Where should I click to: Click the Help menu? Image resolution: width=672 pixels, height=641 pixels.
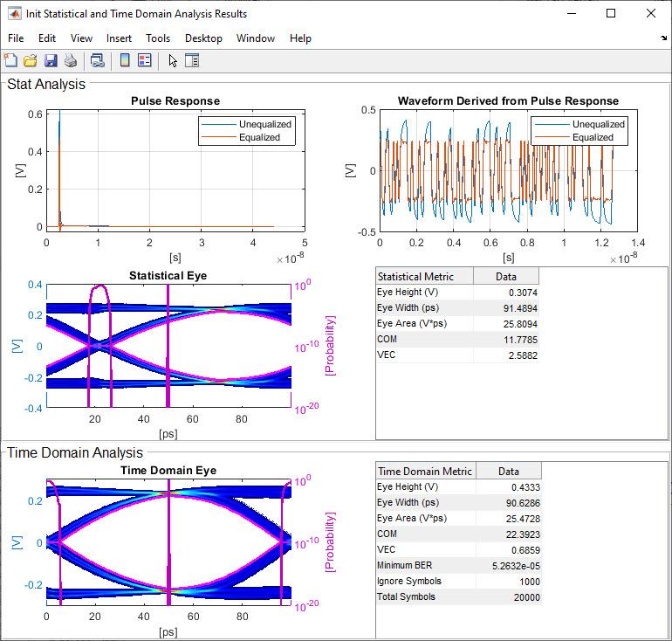coord(300,38)
